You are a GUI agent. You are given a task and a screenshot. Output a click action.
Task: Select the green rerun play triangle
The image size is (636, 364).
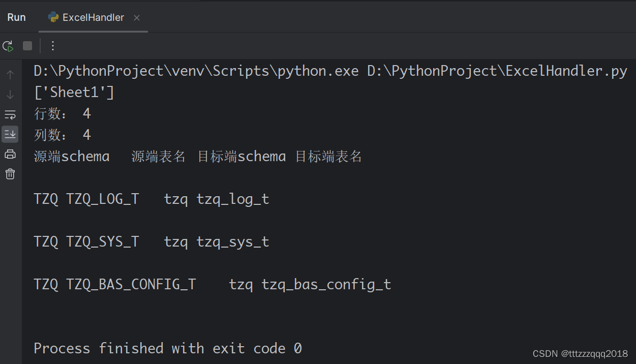click(8, 46)
